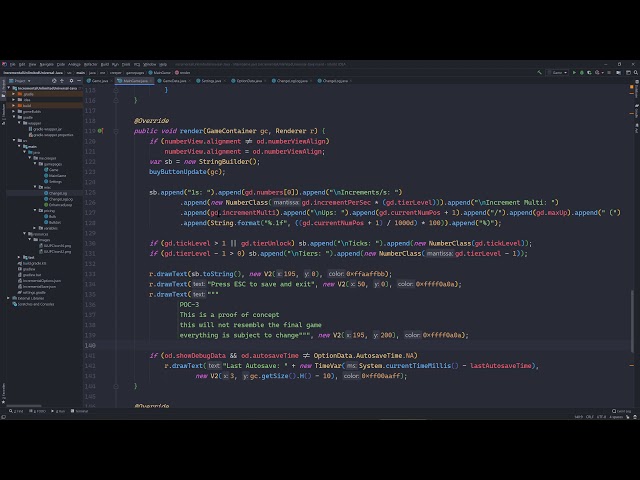Open Project panel gear settings
Image resolution: width=640 pixels, height=480 pixels.
pos(71,81)
